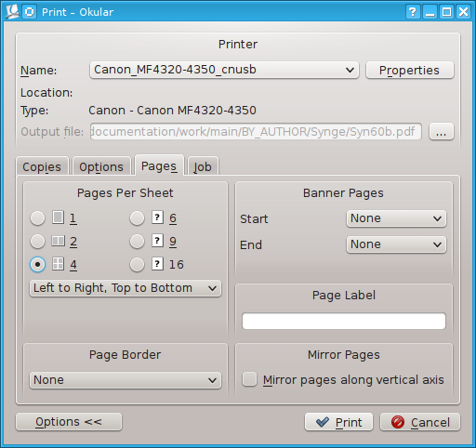This screenshot has width=476, height=448.
Task: Click the Print button
Action: [338, 422]
